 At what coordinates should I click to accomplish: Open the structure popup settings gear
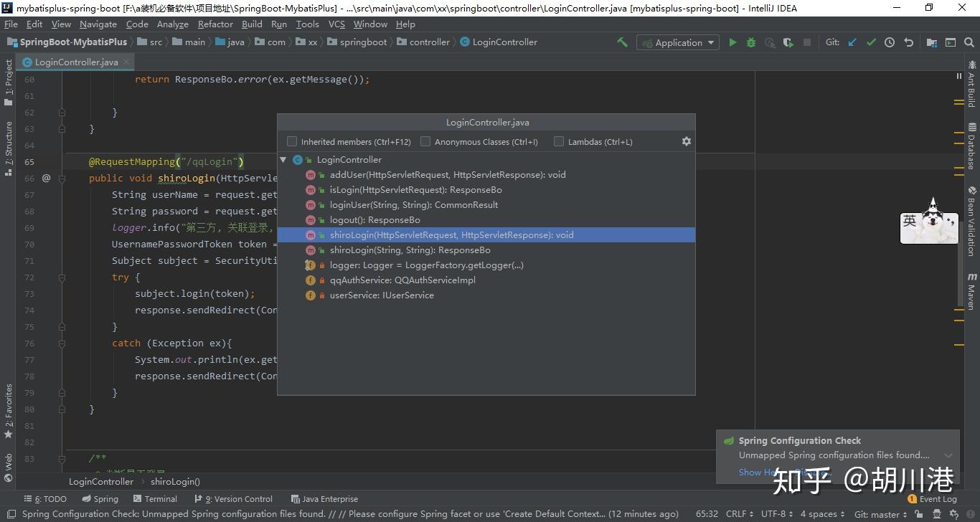coord(686,141)
